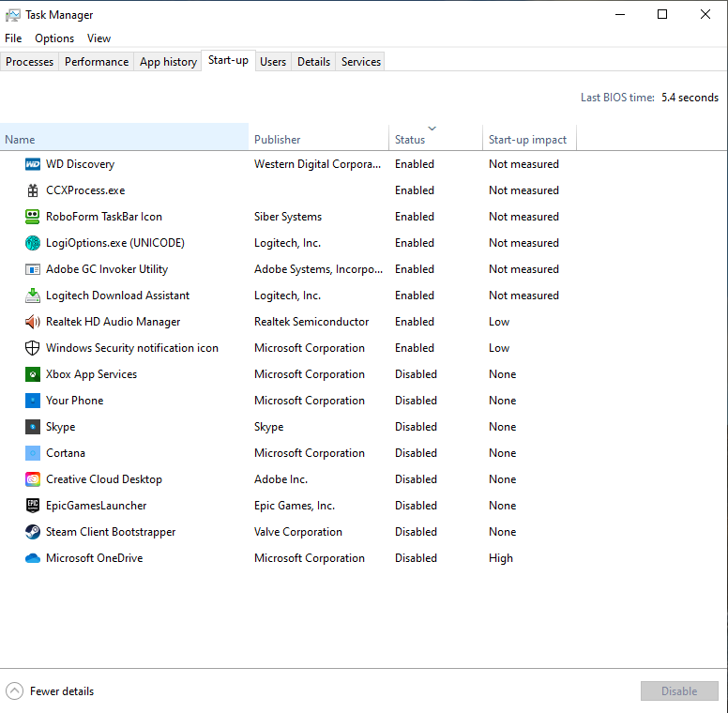Open the Details tab
Viewport: 728px width, 713px height.
(313, 62)
